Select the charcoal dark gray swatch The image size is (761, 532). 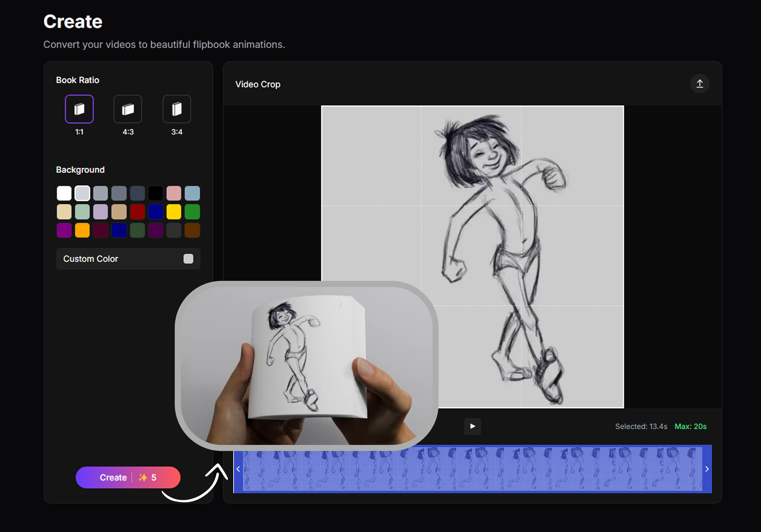click(x=174, y=230)
